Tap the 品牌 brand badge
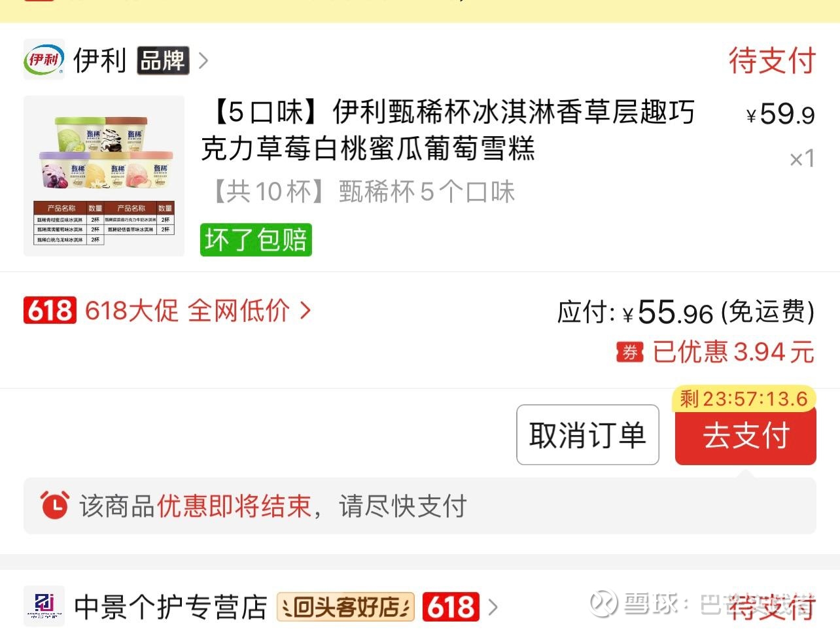 tap(163, 60)
